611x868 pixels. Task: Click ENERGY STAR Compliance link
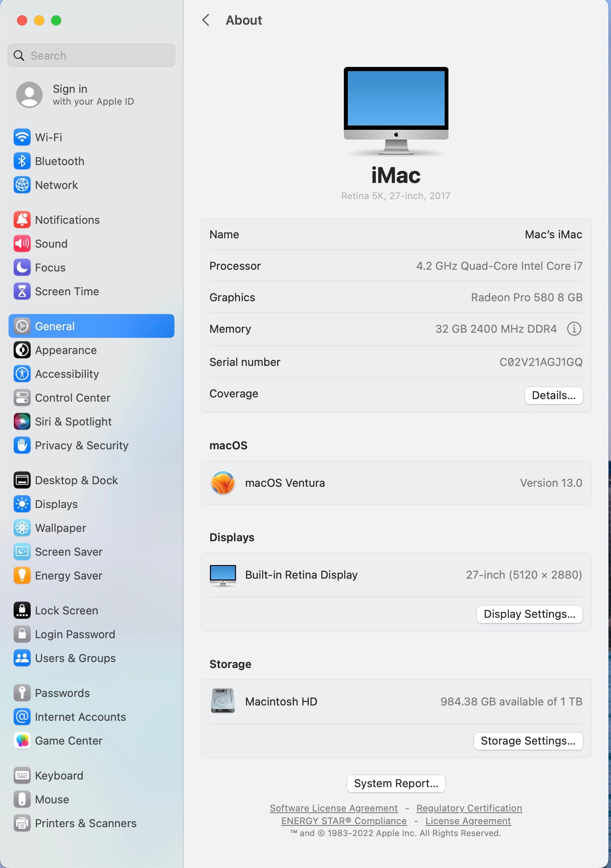344,821
